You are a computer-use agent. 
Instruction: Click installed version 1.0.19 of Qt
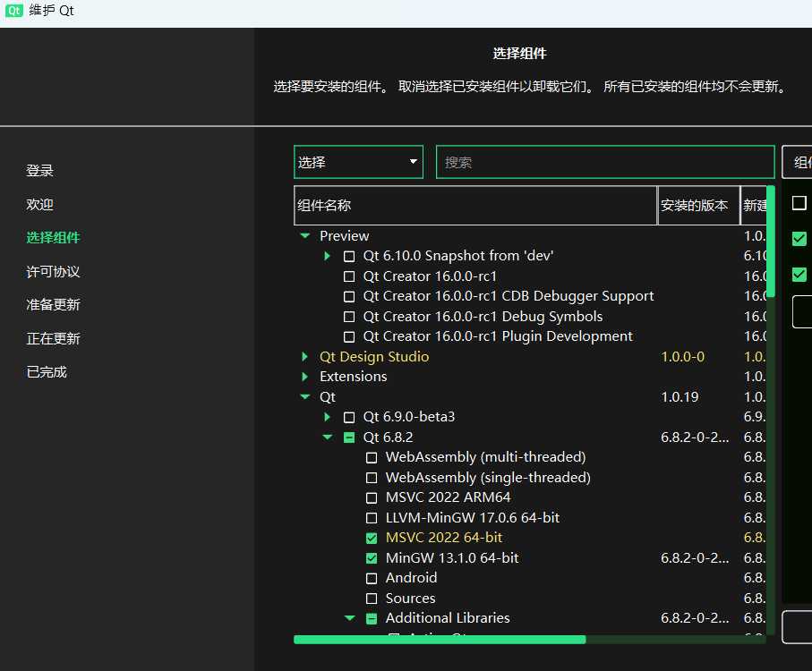pyautogui.click(x=680, y=397)
